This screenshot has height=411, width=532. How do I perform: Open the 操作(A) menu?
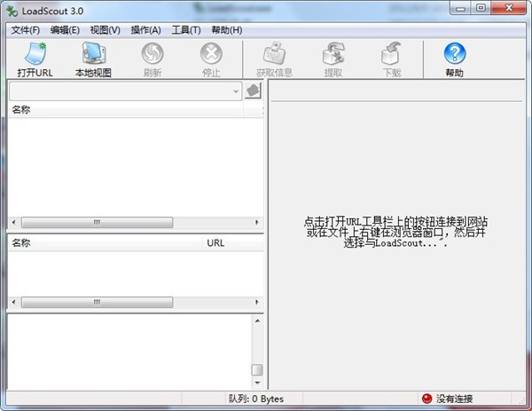click(x=146, y=30)
